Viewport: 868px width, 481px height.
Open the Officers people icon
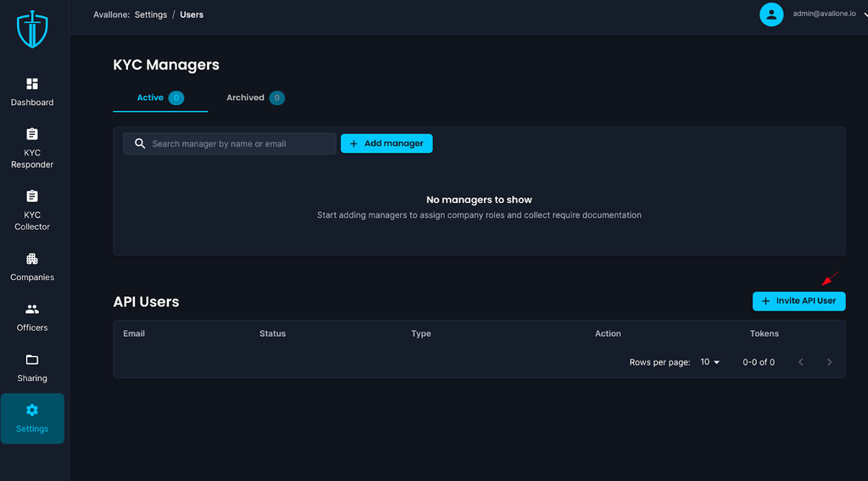coord(32,309)
